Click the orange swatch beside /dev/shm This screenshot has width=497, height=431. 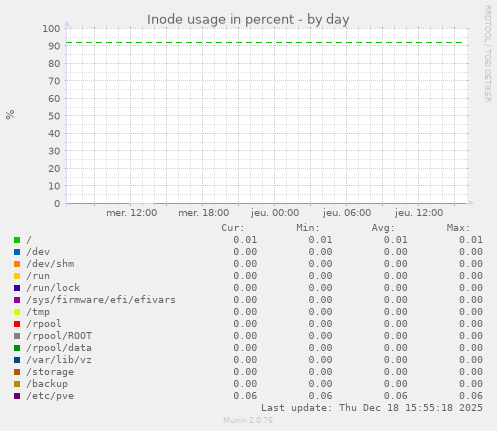click(17, 264)
